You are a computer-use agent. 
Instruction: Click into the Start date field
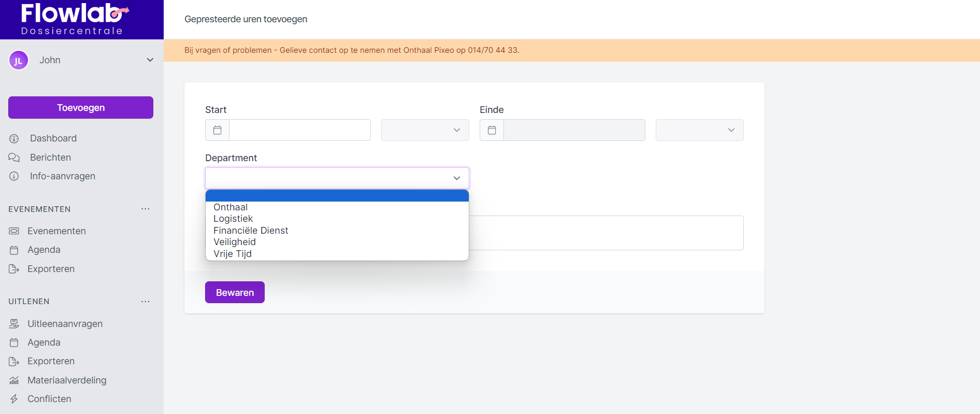tap(299, 130)
